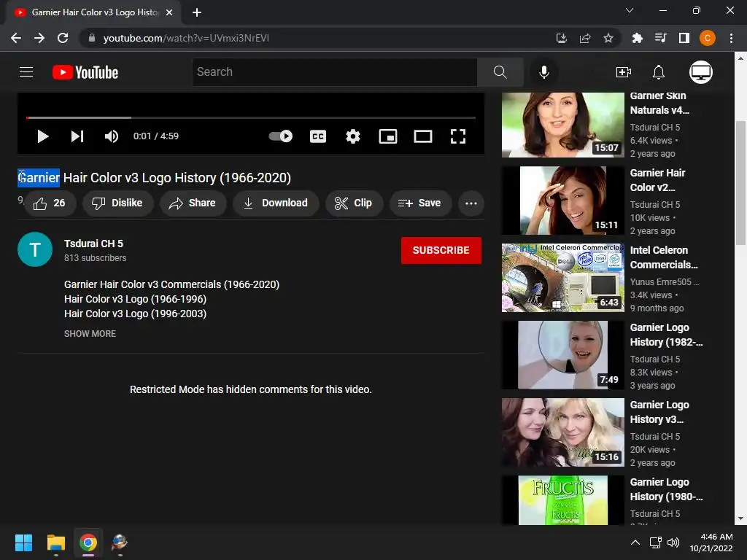The width and height of the screenshot is (747, 560).
Task: Go to YouTube home via logo
Action: click(x=85, y=72)
